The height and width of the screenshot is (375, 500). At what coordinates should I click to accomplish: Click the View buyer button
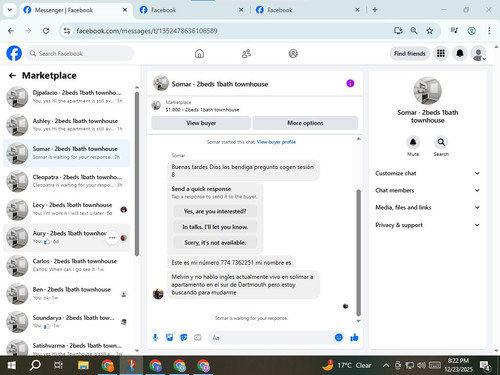tap(201, 123)
